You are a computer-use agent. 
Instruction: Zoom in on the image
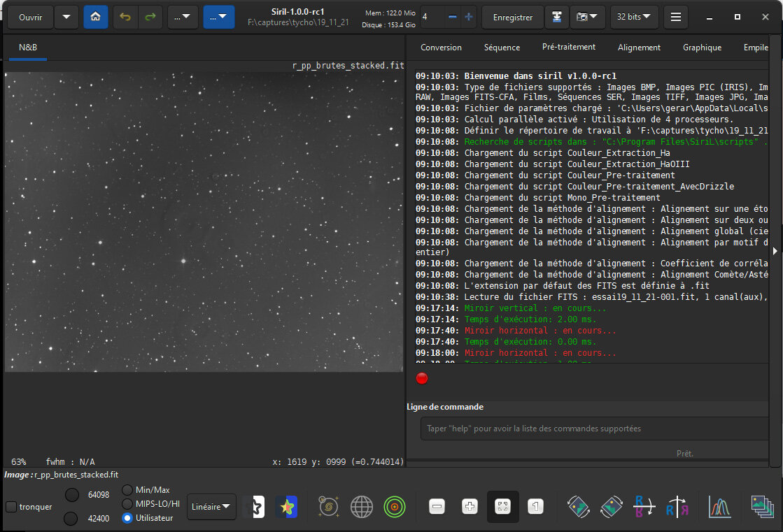470,507
